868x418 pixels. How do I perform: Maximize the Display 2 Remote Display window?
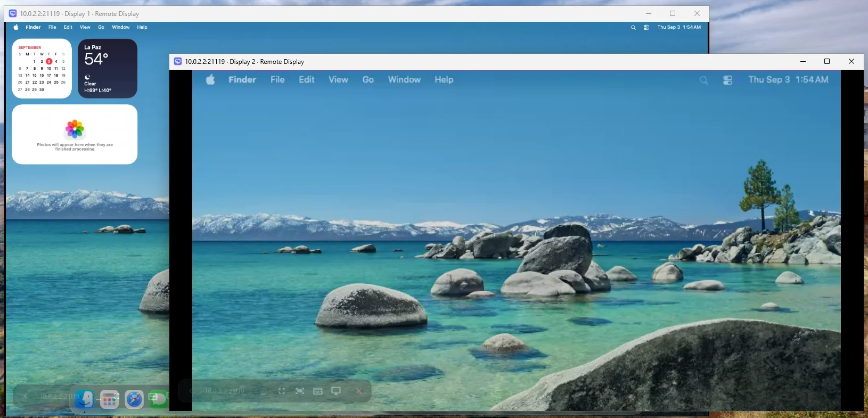[x=827, y=61]
